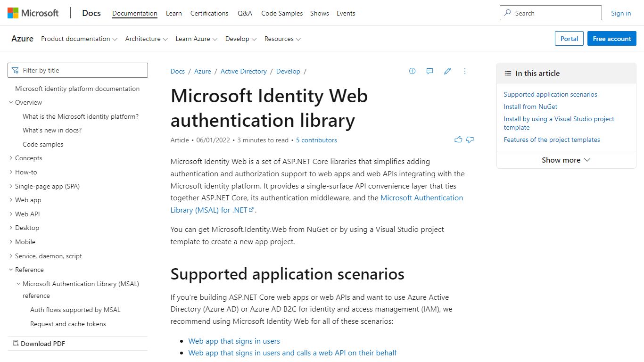The width and height of the screenshot is (644, 362).
Task: Open Microsoft Authentication Library (MSAL) for .NET link
Action: 317,204
